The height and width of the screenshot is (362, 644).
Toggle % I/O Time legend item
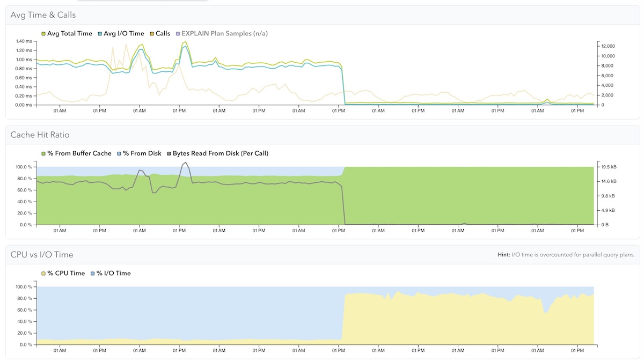coord(110,273)
